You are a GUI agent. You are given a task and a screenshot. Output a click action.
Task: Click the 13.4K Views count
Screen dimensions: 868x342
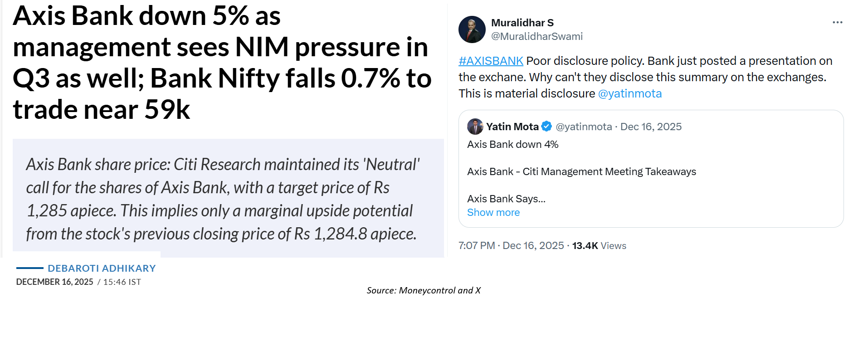point(599,245)
